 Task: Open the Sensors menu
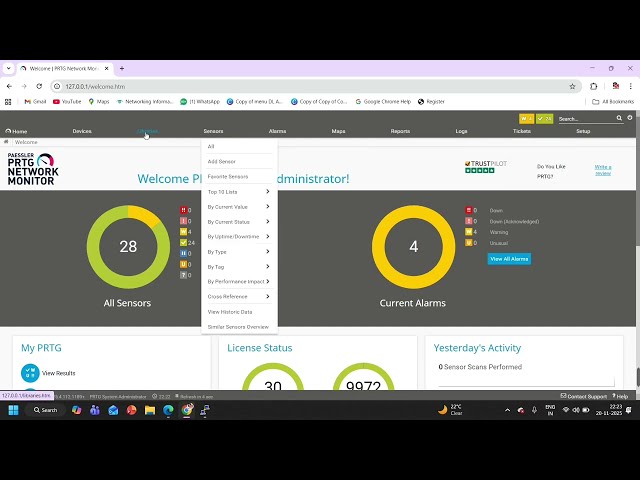[x=213, y=131]
